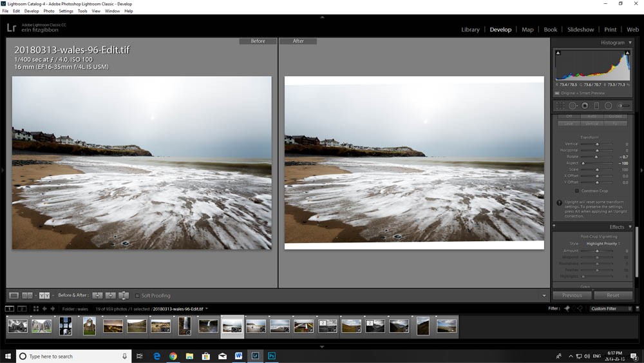Toggle the Effects panel on/off switch

554,226
